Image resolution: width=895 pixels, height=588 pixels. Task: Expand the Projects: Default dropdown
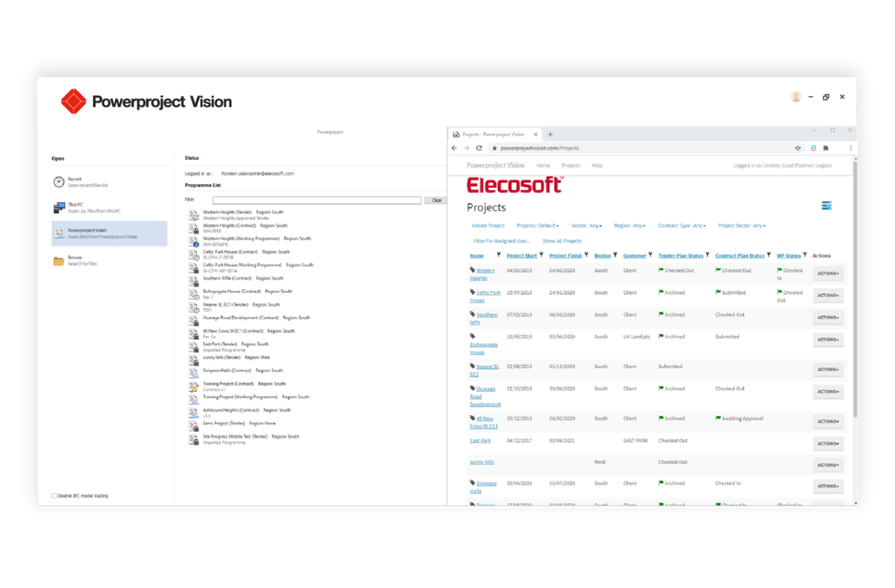537,226
